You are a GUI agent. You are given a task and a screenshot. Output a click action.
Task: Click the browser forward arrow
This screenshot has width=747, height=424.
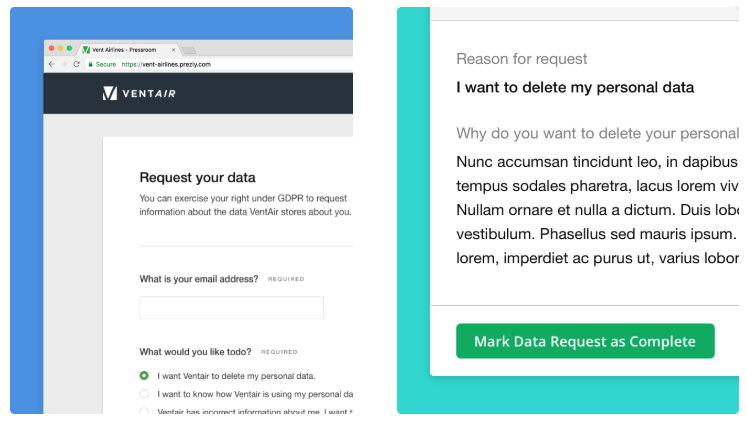click(x=64, y=64)
